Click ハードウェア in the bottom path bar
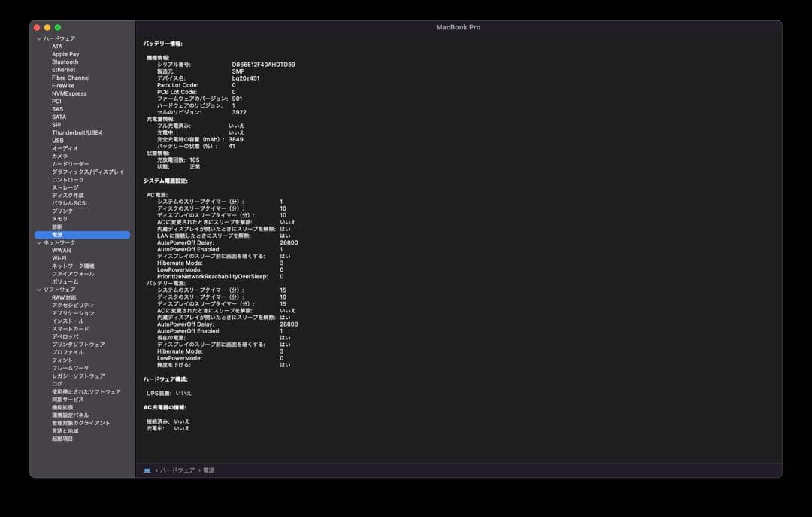 pos(177,470)
